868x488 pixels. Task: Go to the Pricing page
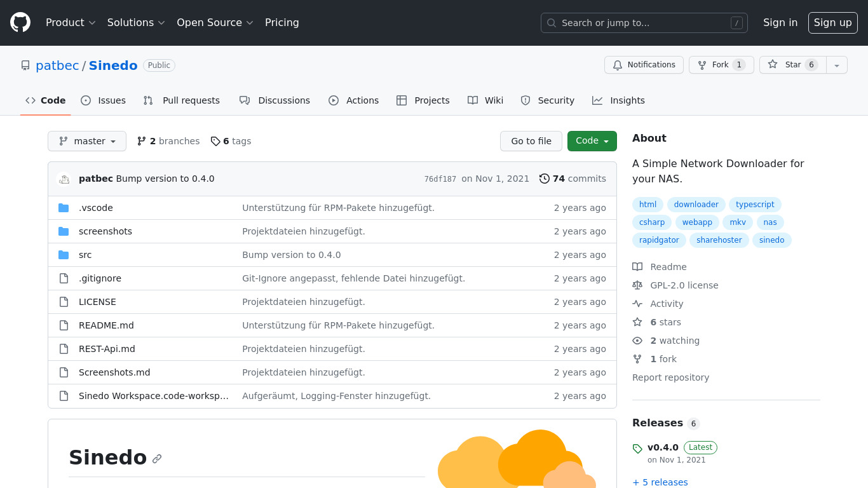(x=282, y=22)
